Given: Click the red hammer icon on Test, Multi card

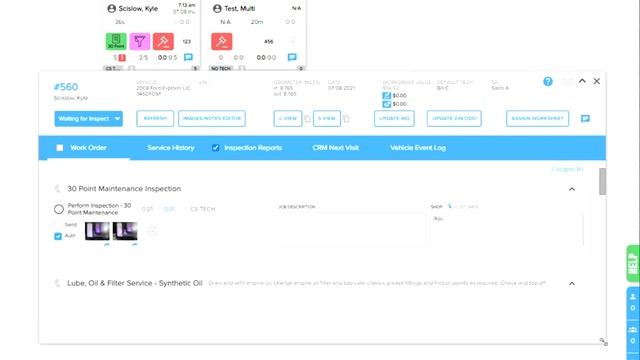Looking at the screenshot, I should point(222,41).
